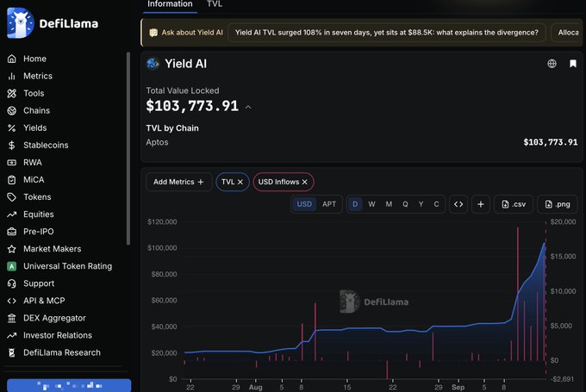
Task: Click the $120,000 left axis label
Action: (162, 222)
